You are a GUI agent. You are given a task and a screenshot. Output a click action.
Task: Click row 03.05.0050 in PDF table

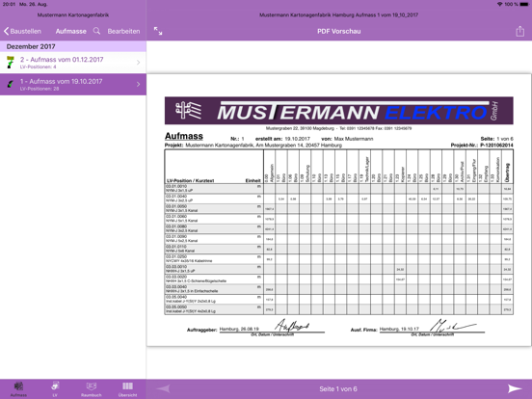tap(339, 309)
